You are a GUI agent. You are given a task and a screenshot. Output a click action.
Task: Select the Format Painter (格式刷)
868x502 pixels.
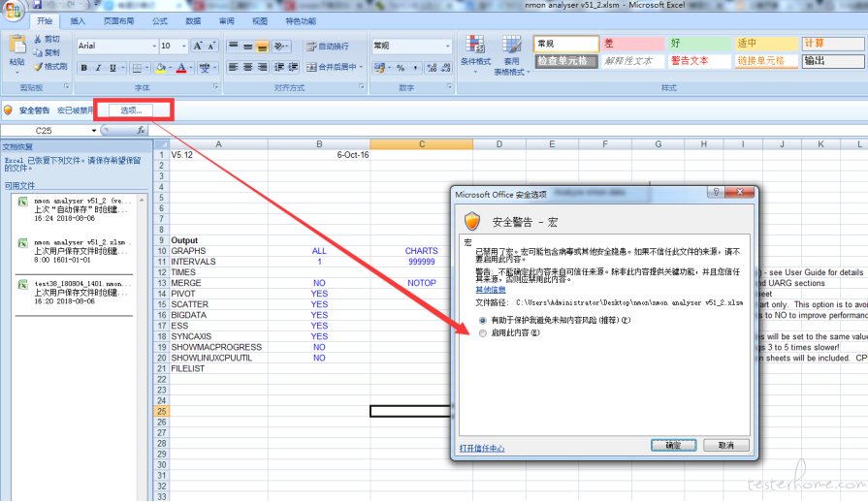(49, 66)
